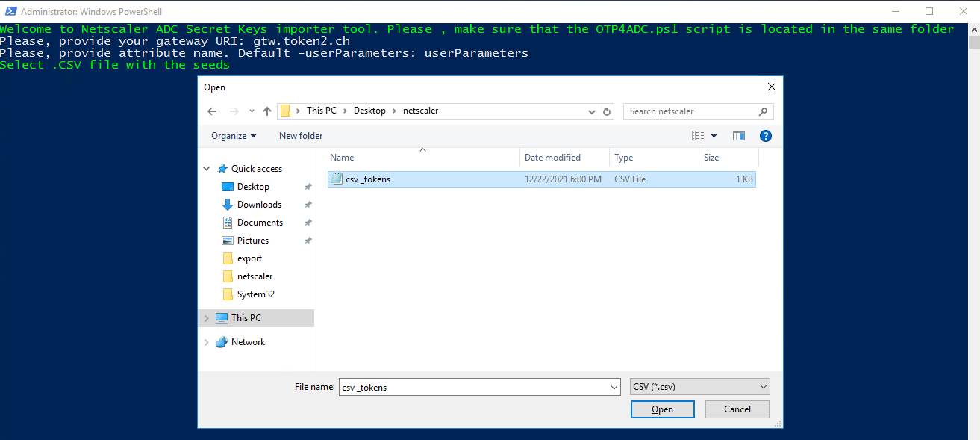The height and width of the screenshot is (440, 980).
Task: Select Quick access in navigation pane
Action: tap(257, 169)
